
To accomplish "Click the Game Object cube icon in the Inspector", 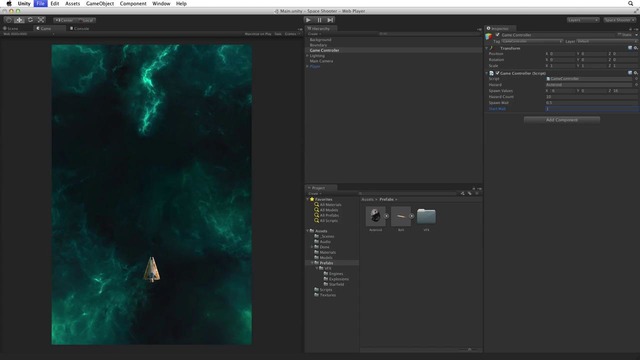I will click(x=489, y=37).
